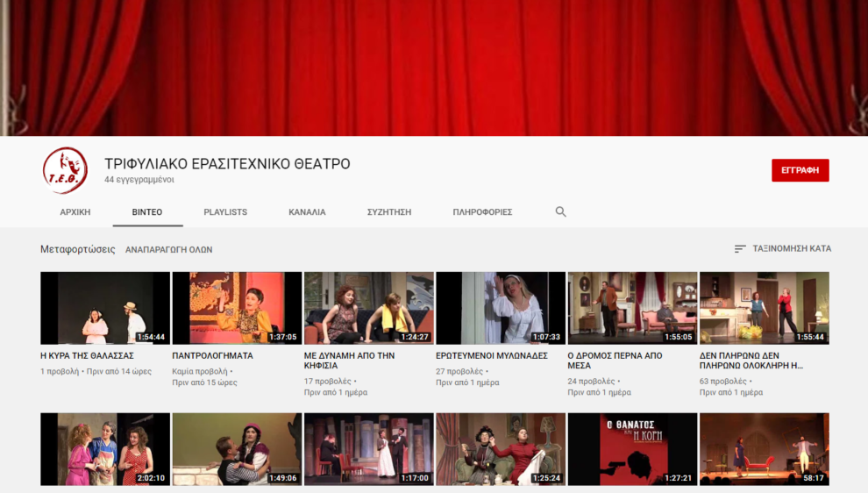Play the 58:17 video thumbnail

(764, 449)
